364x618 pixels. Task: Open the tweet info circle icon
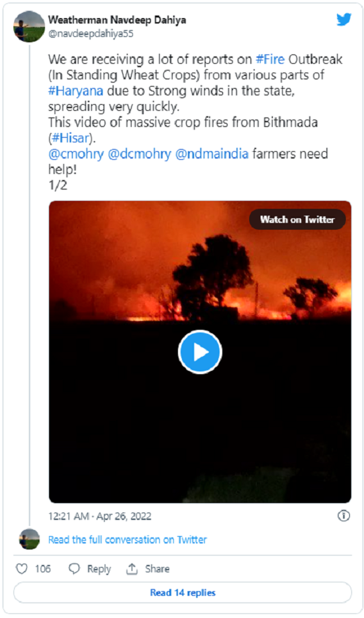(x=343, y=515)
